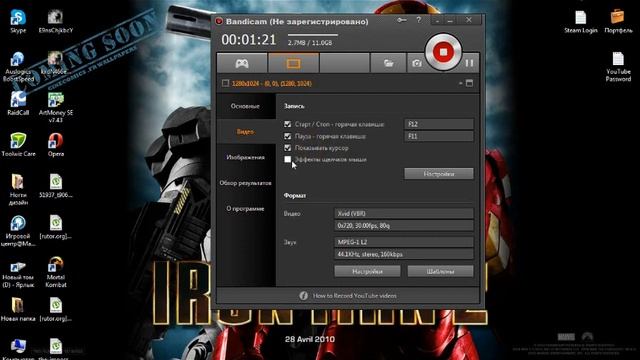Minimize Bandicam to tray with underscore button
The width and height of the screenshot is (640, 360).
point(438,20)
